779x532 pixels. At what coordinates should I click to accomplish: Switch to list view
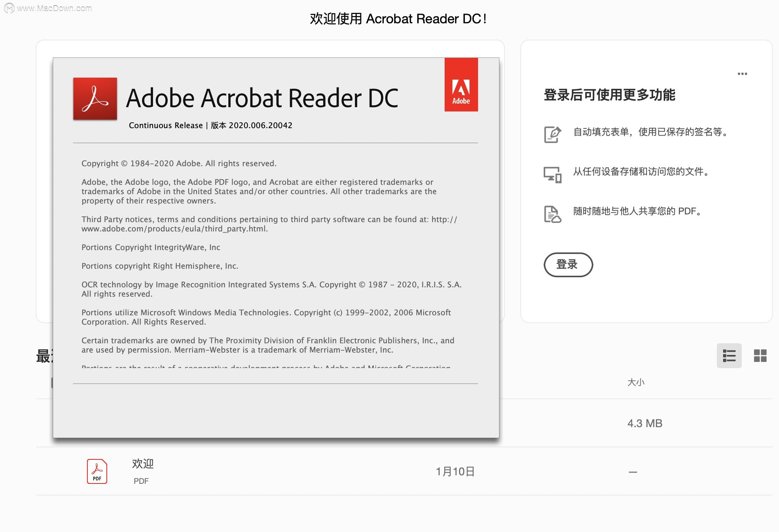(x=729, y=355)
